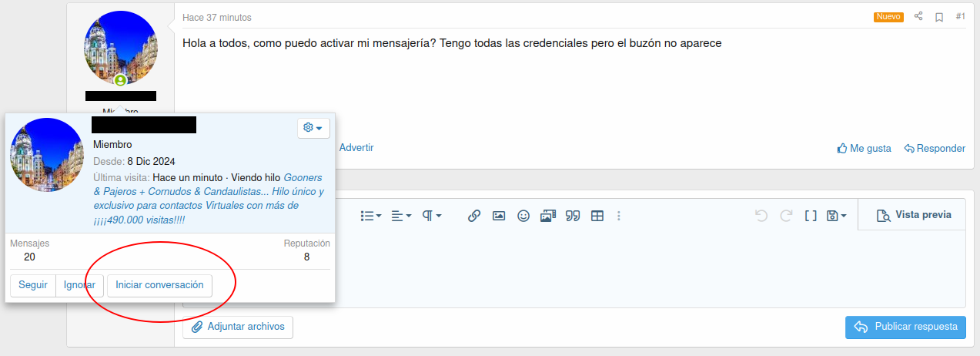Expand the list formatting dropdown
980x356 pixels.
371,217
